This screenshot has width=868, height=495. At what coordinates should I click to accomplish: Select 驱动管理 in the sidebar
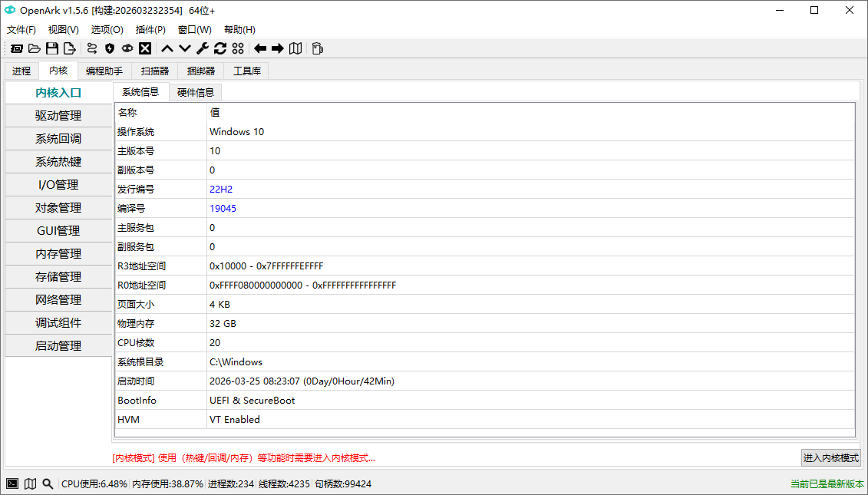(58, 115)
